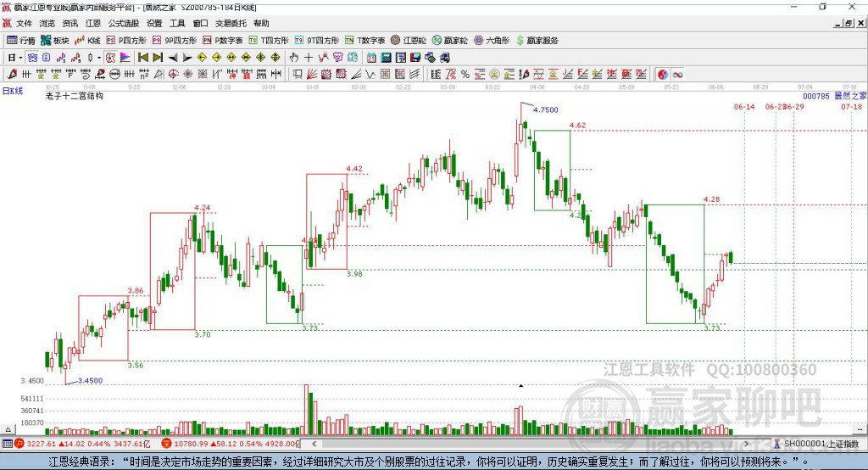The width and height of the screenshot is (868, 470).
Task: Expand the candlestick style dropdown arrow
Action: (99, 58)
